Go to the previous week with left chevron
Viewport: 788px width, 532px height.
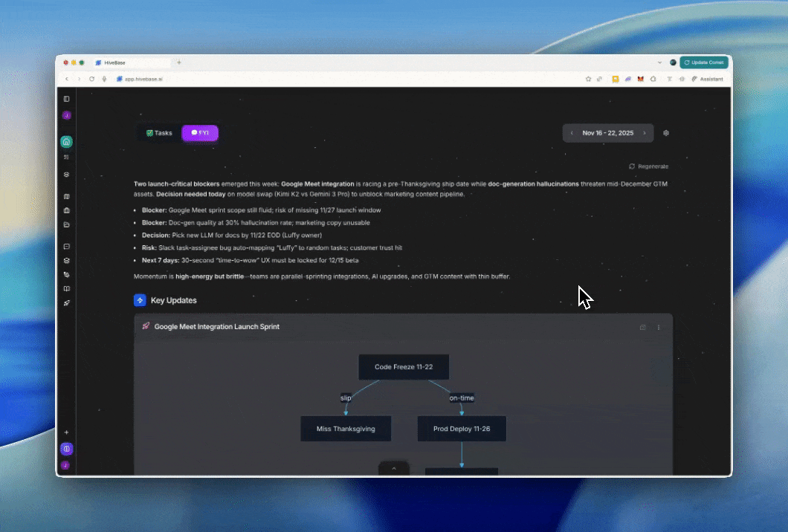pyautogui.click(x=572, y=133)
